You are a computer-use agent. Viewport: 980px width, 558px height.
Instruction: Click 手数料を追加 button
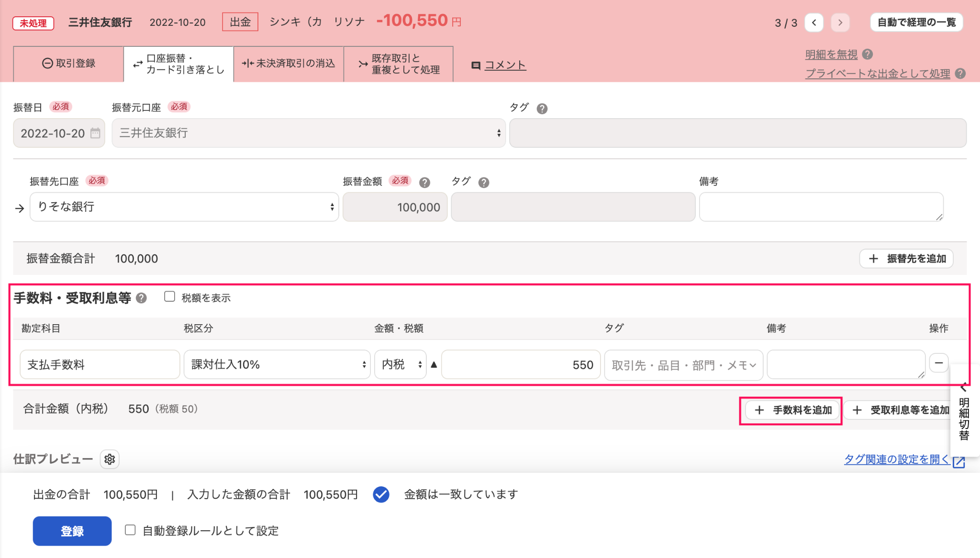pos(792,410)
